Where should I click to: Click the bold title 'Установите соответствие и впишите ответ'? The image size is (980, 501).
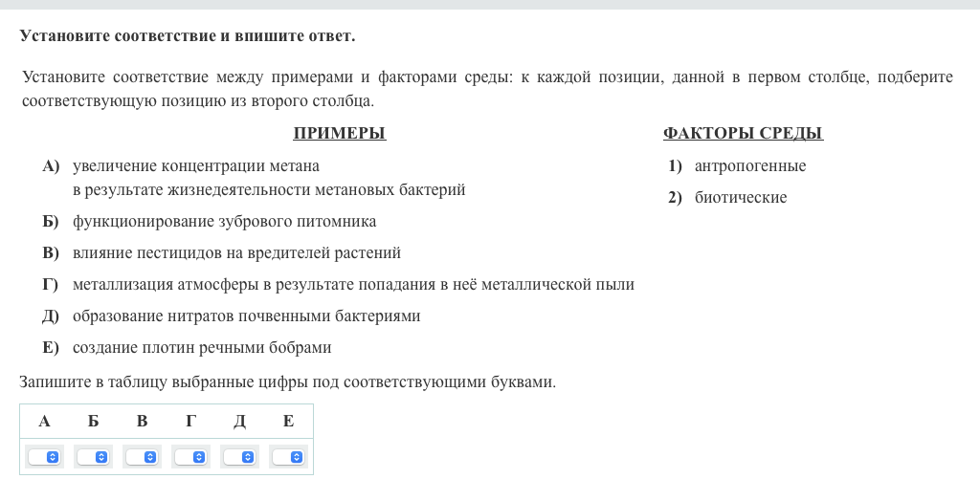pyautogui.click(x=188, y=36)
